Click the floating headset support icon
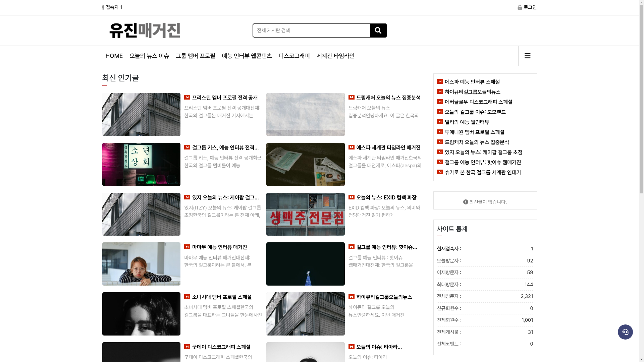 tap(625, 332)
